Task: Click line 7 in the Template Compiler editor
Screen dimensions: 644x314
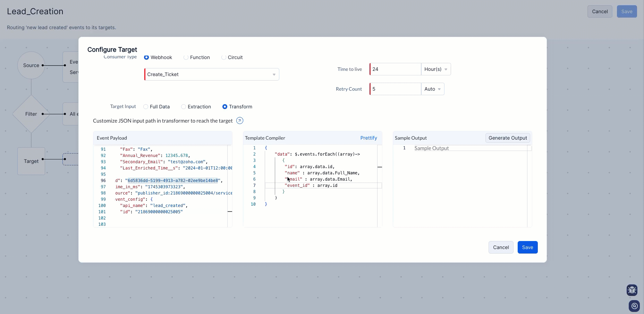Action: coord(323,186)
